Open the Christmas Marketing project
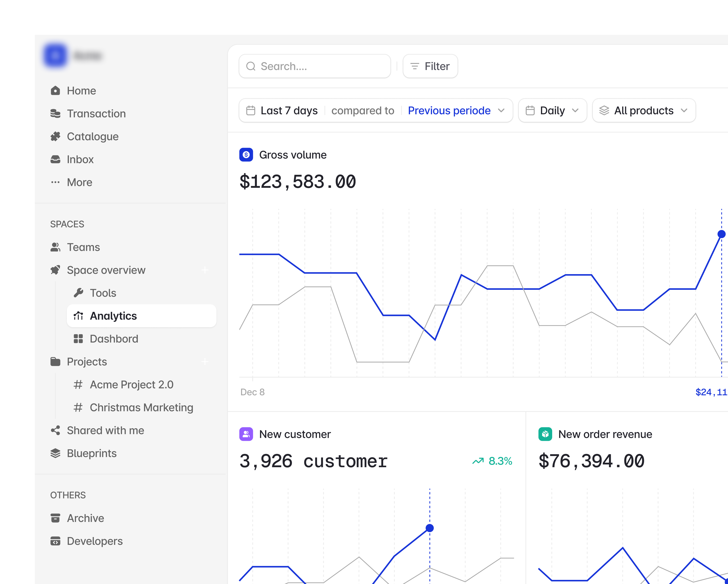 click(x=141, y=407)
